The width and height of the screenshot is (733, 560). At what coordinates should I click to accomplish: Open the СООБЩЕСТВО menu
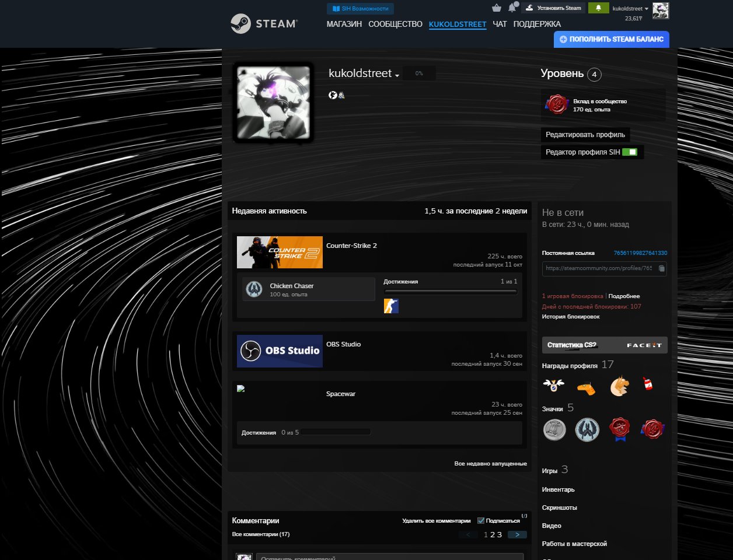pos(395,24)
